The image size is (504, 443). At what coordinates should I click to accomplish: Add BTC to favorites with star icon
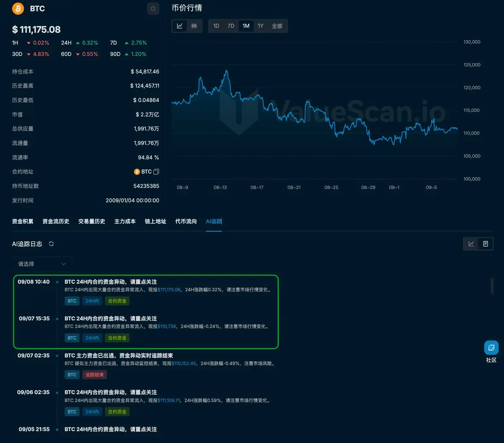[x=153, y=8]
